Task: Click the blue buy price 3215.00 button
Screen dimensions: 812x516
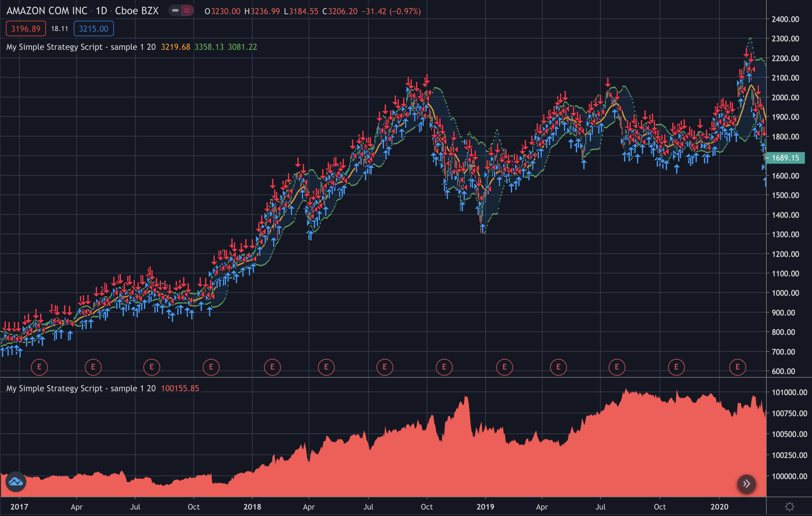Action: 94,29
